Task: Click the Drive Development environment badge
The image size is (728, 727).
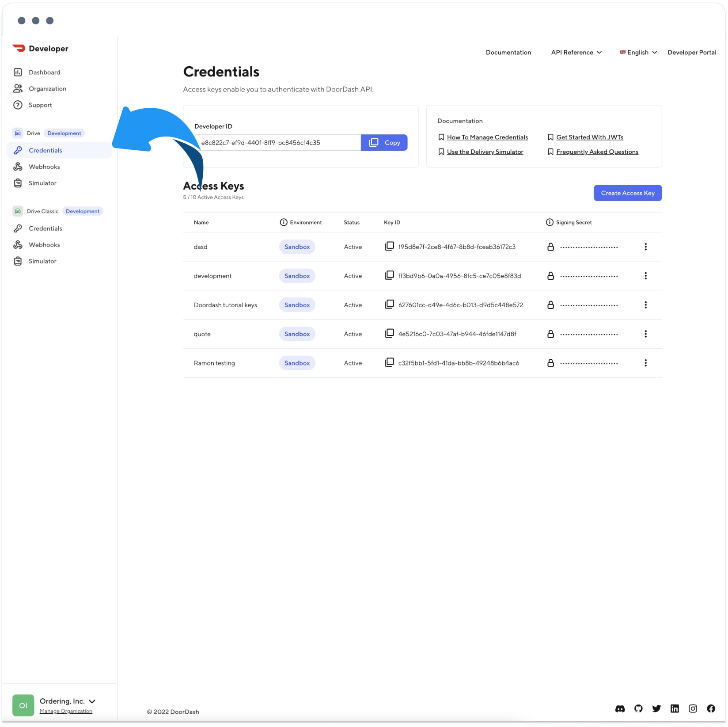Action: pyautogui.click(x=64, y=133)
